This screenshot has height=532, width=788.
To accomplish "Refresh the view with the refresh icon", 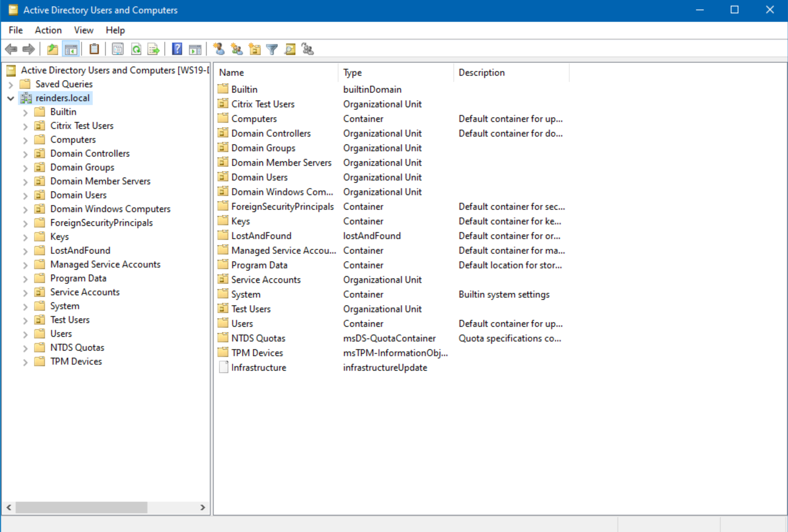I will [136, 49].
